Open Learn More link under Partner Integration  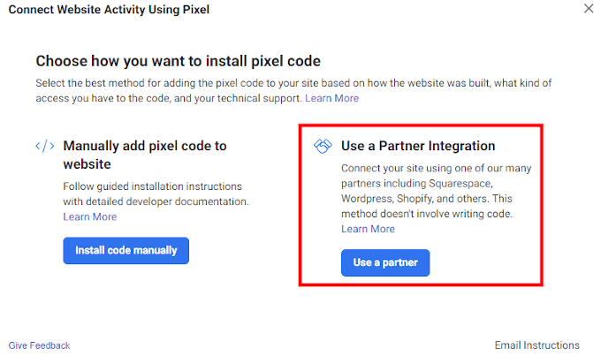coord(368,229)
